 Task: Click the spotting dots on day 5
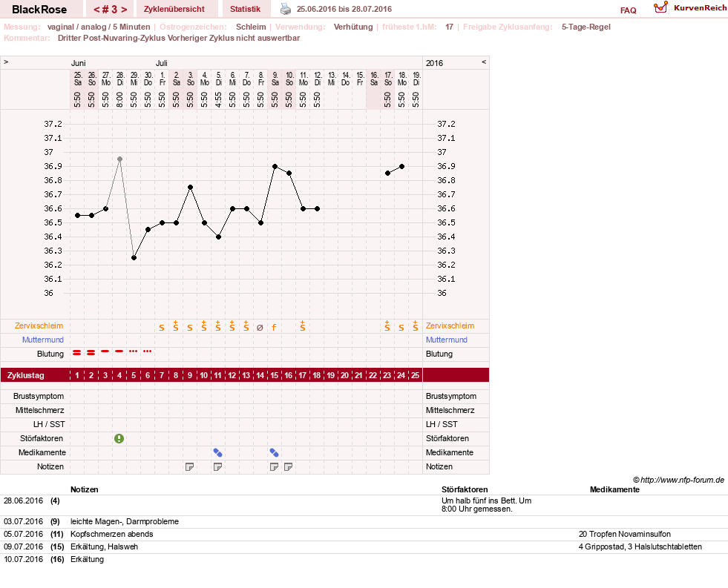pos(134,351)
